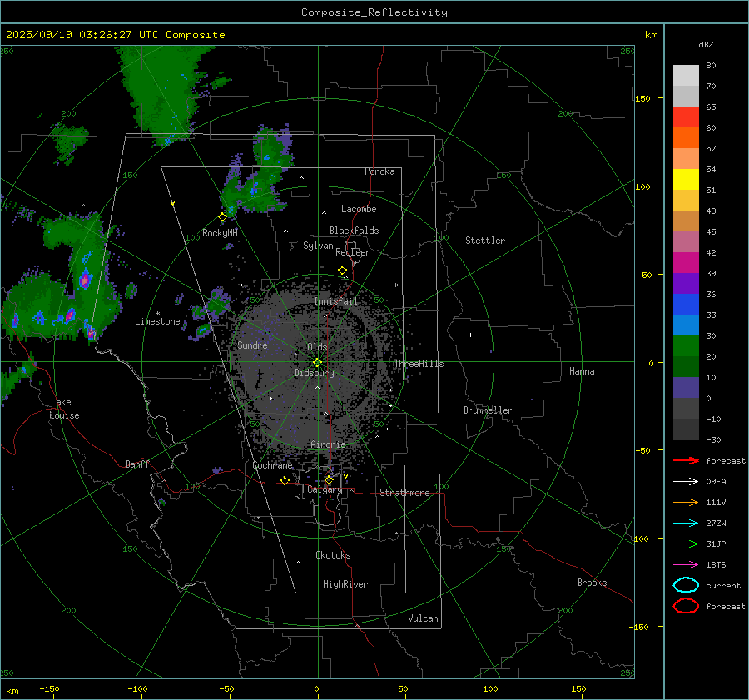
Task: Select the magenta 18TS arrow icon
Action: 686,564
